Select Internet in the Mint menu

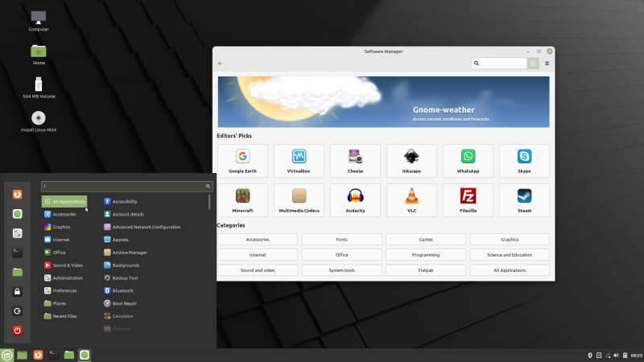pos(56,240)
